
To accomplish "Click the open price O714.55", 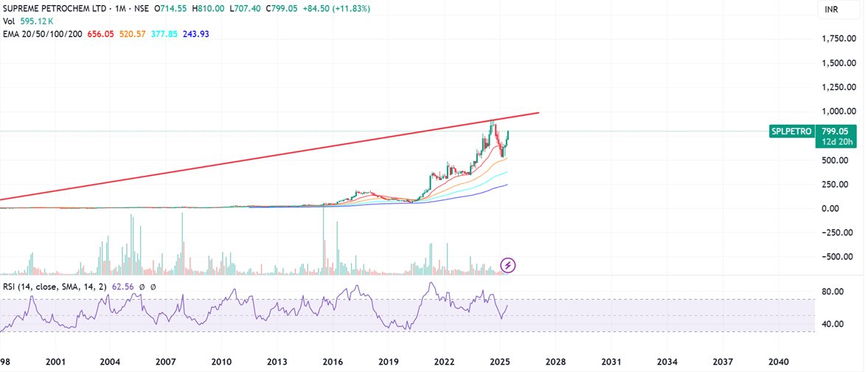I will click(x=172, y=10).
